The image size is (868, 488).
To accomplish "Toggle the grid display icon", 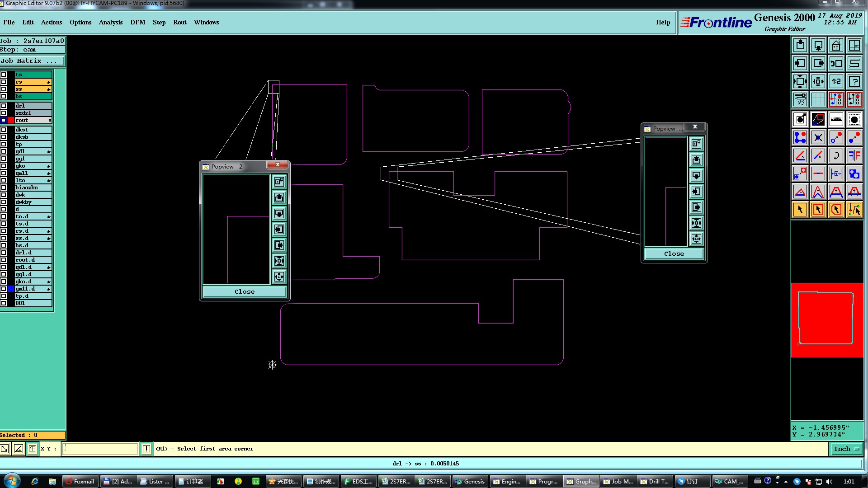I will (x=818, y=99).
